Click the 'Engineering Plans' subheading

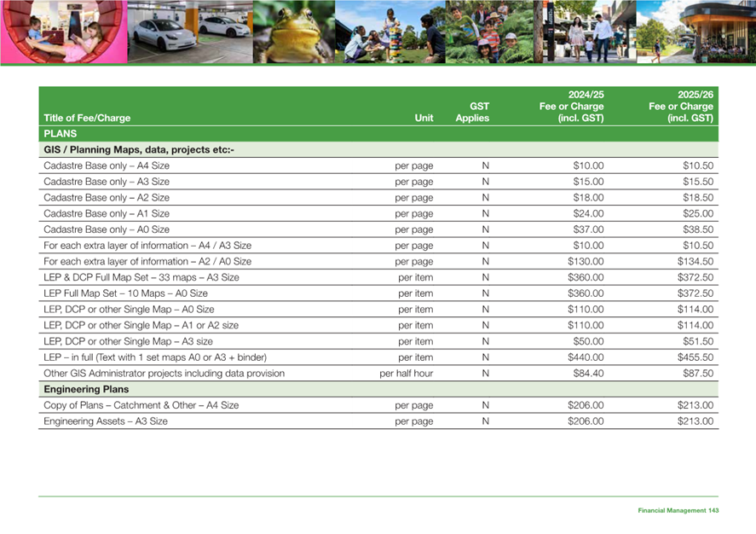point(86,389)
